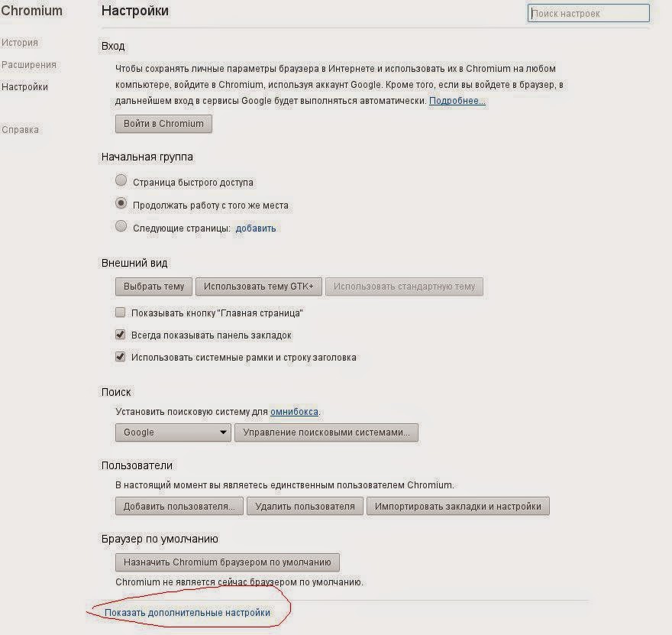Enable 'Показывать кнопку Главная страница' checkbox
The height and width of the screenshot is (635, 672).
pos(120,313)
